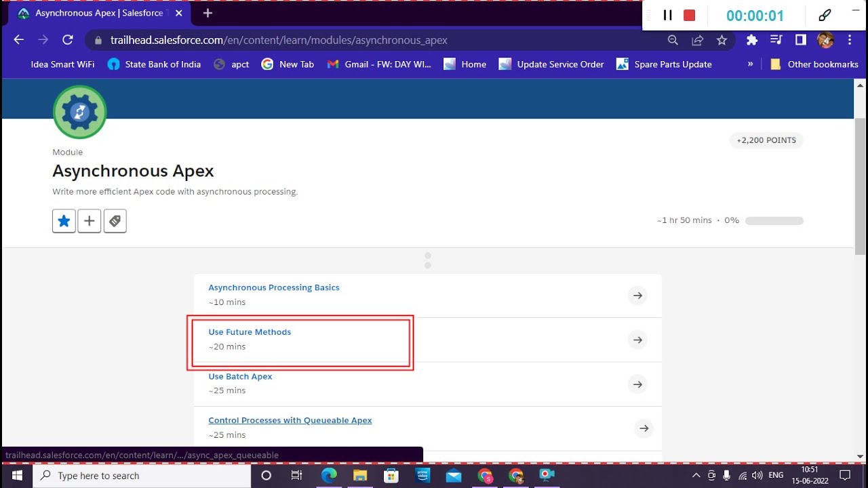Open the notification center icon
Screen dimensions: 868x488
845,476
